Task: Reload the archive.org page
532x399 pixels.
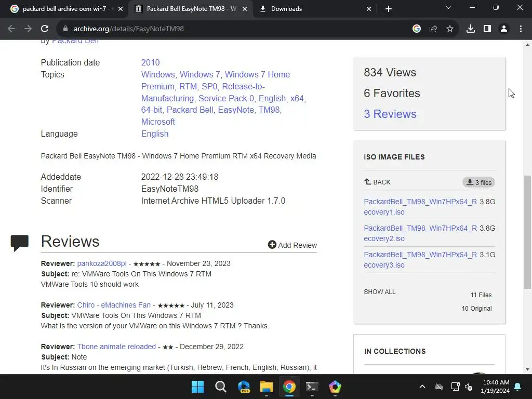Action: 45,29
